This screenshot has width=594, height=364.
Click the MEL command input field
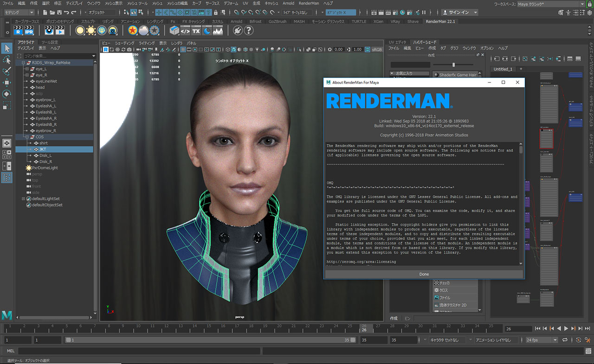138,351
